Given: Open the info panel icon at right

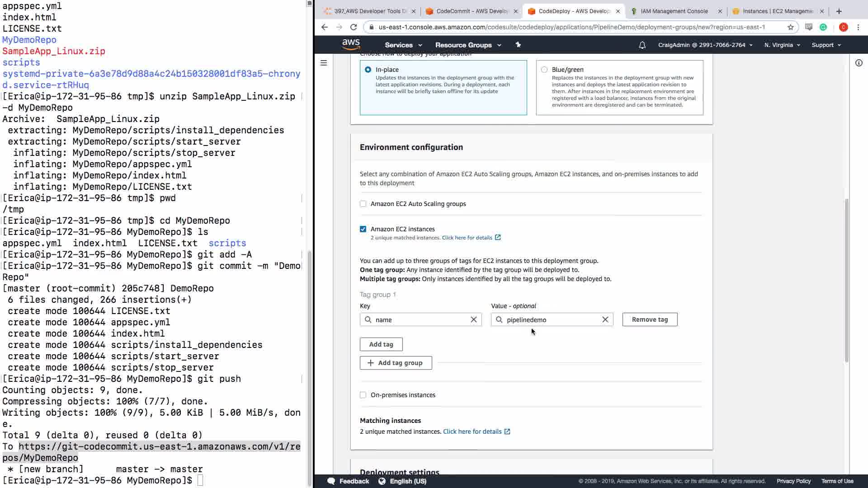Looking at the screenshot, I should tap(859, 63).
